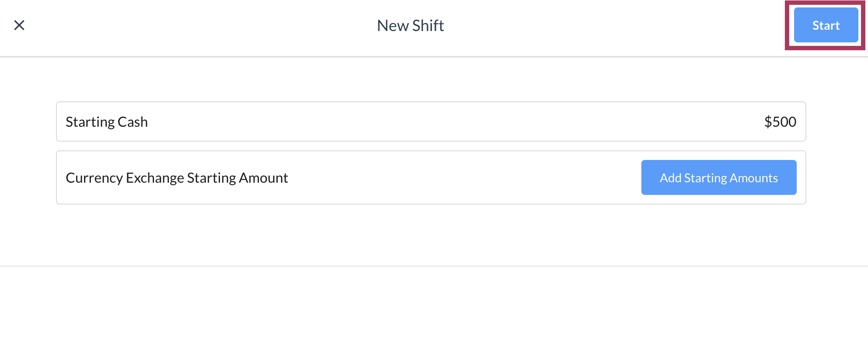The height and width of the screenshot is (340, 868).
Task: Click the Currency Exchange Starting Amount label
Action: point(177,178)
